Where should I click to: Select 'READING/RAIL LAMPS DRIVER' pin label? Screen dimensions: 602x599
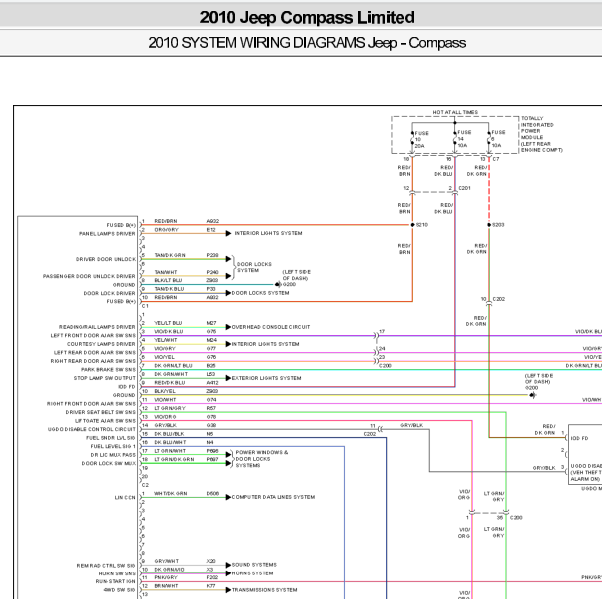point(97,327)
